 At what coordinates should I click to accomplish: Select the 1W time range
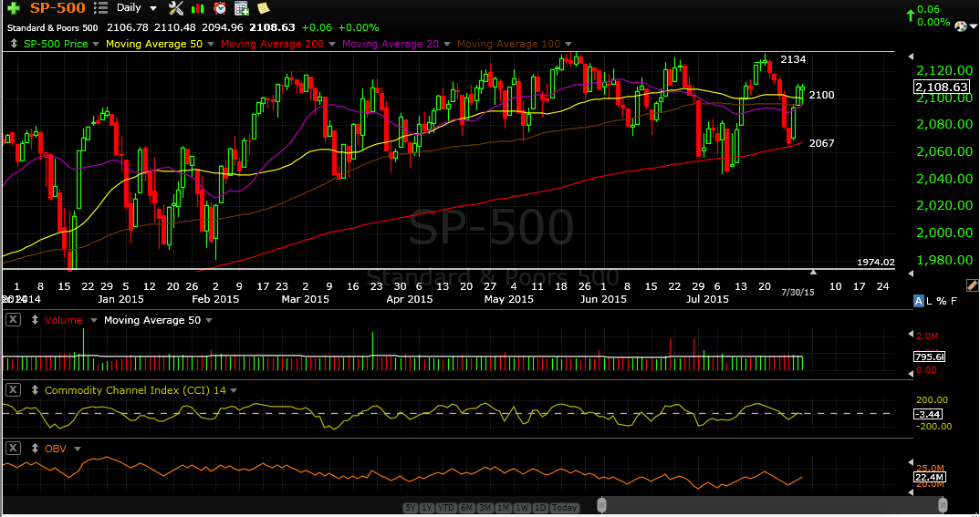pyautogui.click(x=523, y=508)
